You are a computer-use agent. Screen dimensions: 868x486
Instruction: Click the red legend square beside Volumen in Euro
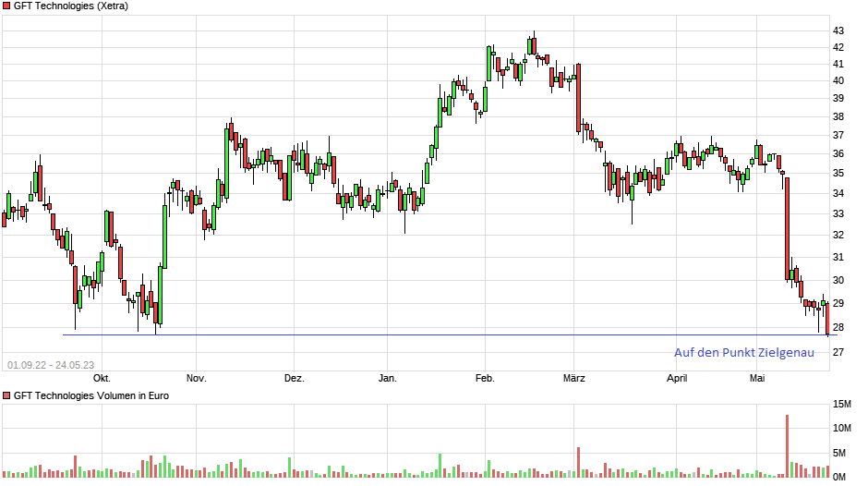tap(6, 395)
